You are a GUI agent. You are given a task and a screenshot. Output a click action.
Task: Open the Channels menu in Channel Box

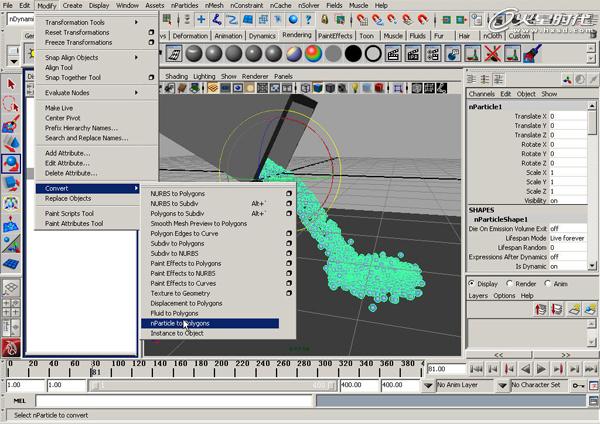pos(481,94)
